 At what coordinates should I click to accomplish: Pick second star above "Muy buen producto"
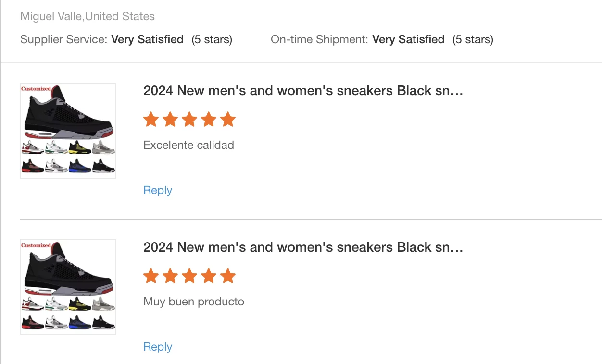(170, 276)
